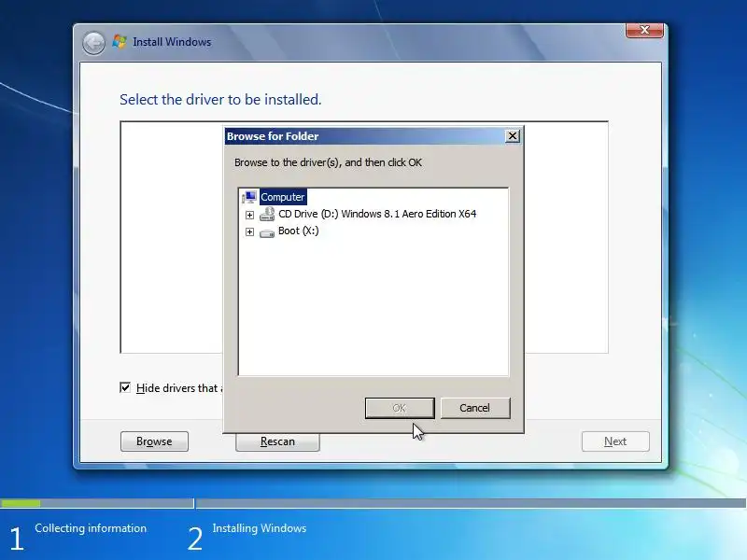Click the 'Browse to the driver(s)' instruction text
This screenshot has height=560, width=747.
point(328,162)
